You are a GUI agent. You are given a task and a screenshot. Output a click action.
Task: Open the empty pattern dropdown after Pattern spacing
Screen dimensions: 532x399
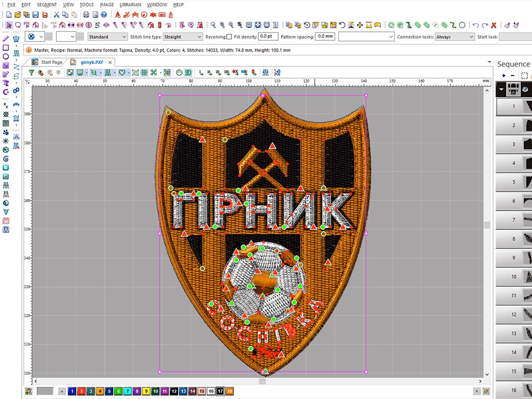tap(367, 37)
